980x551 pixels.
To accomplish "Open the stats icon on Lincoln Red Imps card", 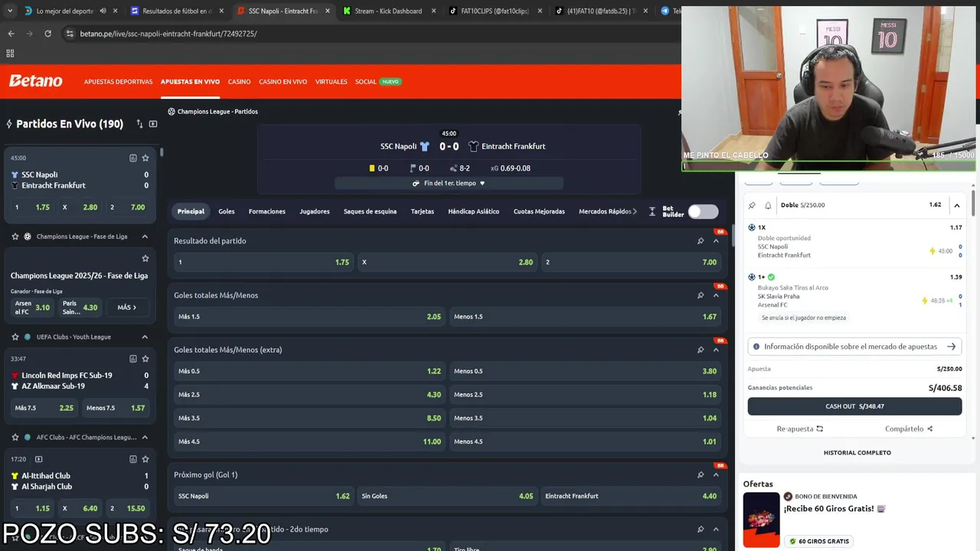I will (x=133, y=358).
